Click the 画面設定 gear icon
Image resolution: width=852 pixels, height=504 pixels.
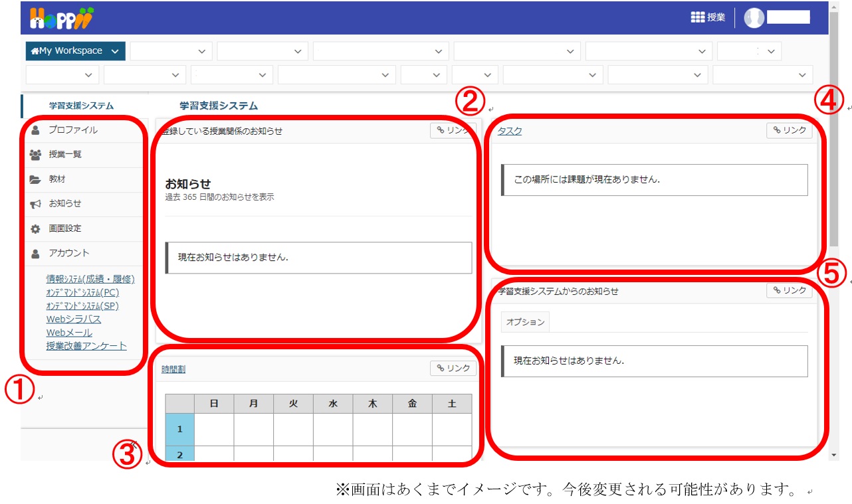coord(35,228)
